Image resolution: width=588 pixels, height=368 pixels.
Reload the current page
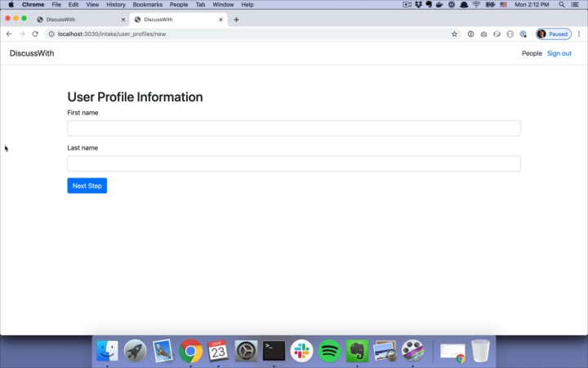click(x=35, y=34)
